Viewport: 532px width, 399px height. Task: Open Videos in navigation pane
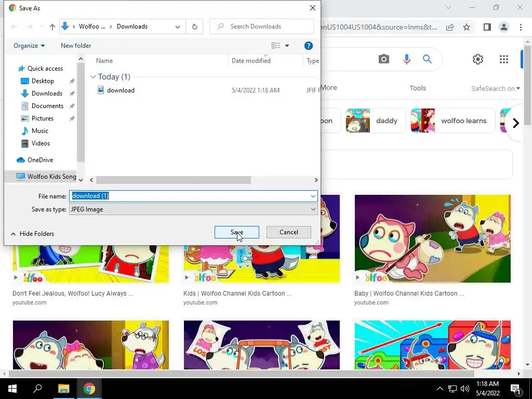[41, 143]
